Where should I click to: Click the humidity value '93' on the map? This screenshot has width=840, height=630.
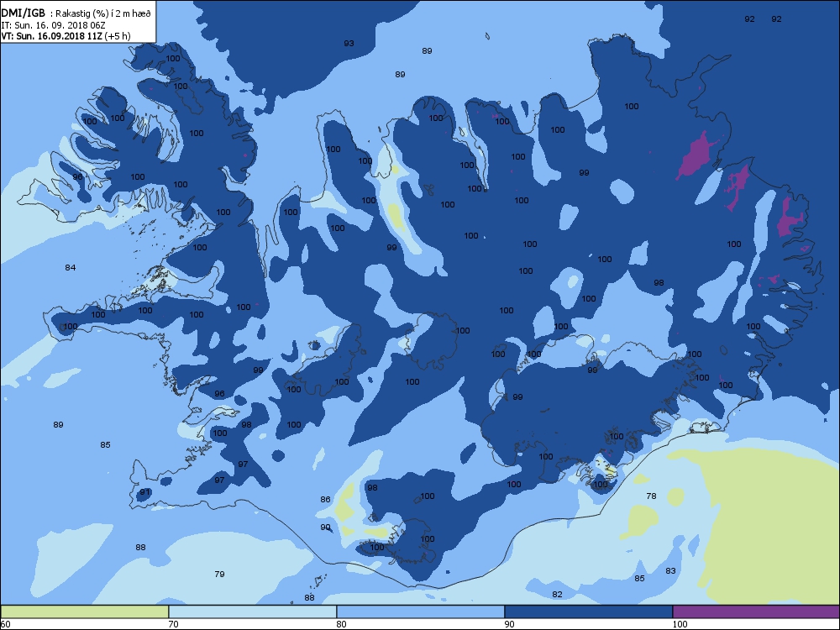(x=349, y=44)
